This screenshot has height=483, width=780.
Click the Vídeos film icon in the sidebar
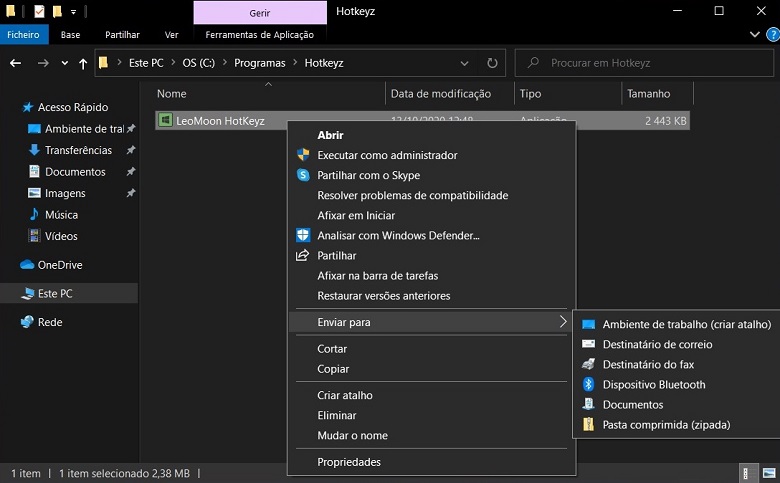pos(34,236)
